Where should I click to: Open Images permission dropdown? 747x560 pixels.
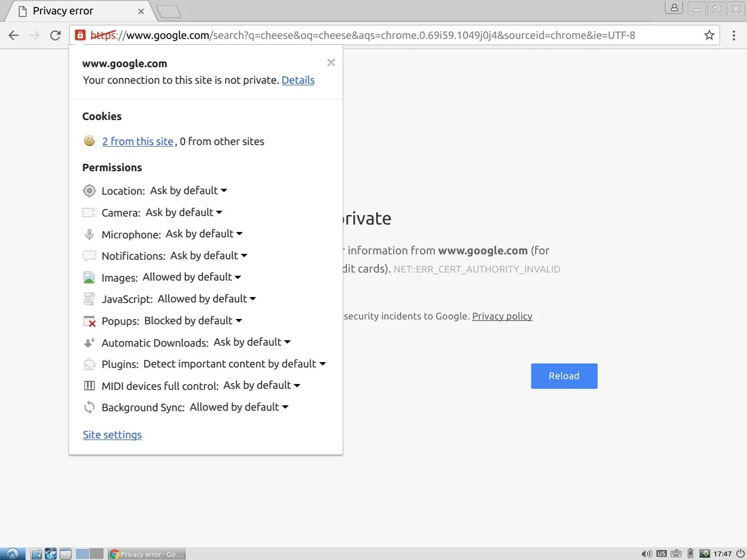192,277
